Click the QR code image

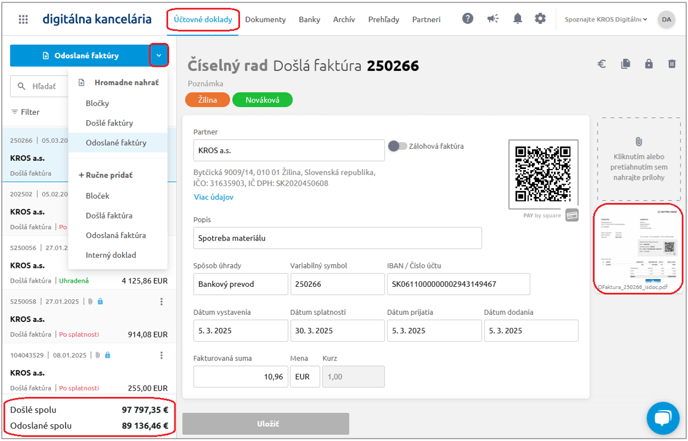pos(543,174)
